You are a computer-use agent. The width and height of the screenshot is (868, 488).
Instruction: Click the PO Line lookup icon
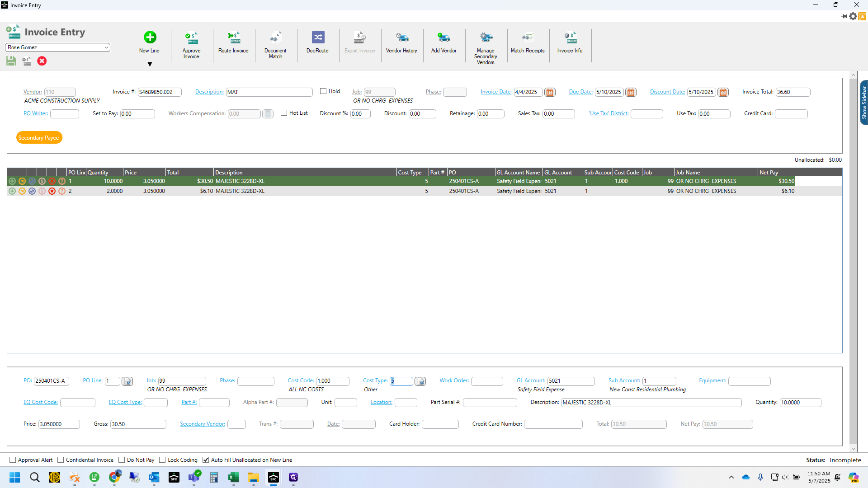127,381
